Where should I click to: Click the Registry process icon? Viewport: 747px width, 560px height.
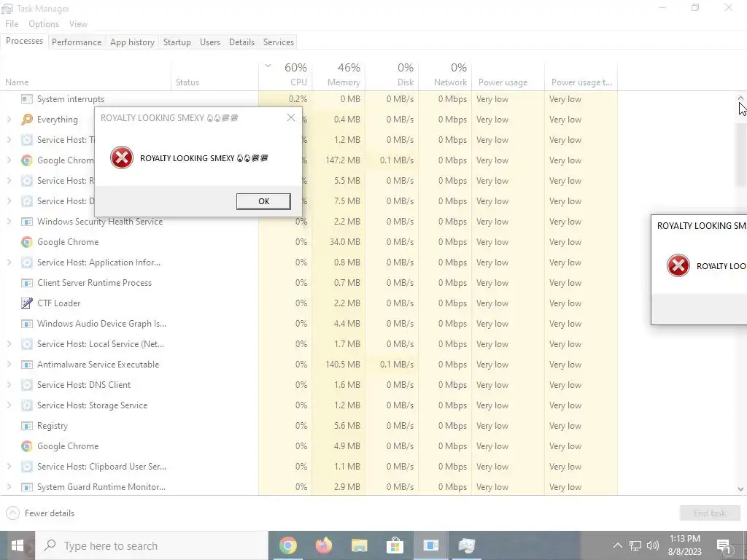point(27,426)
